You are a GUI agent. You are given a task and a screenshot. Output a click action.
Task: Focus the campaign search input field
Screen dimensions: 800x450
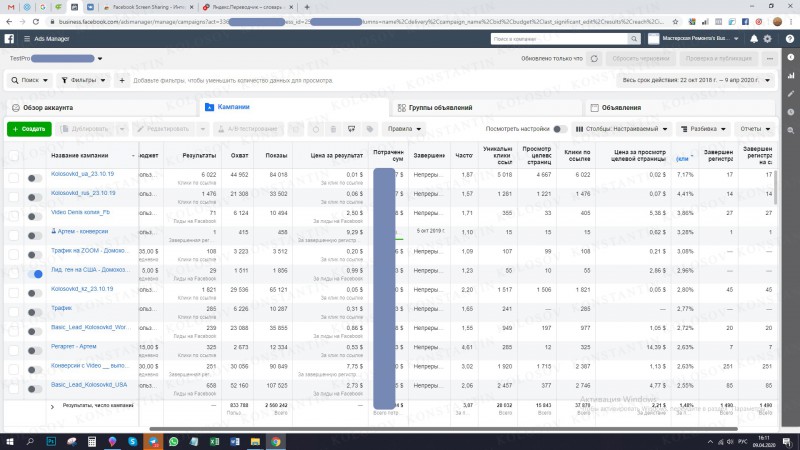pos(559,39)
